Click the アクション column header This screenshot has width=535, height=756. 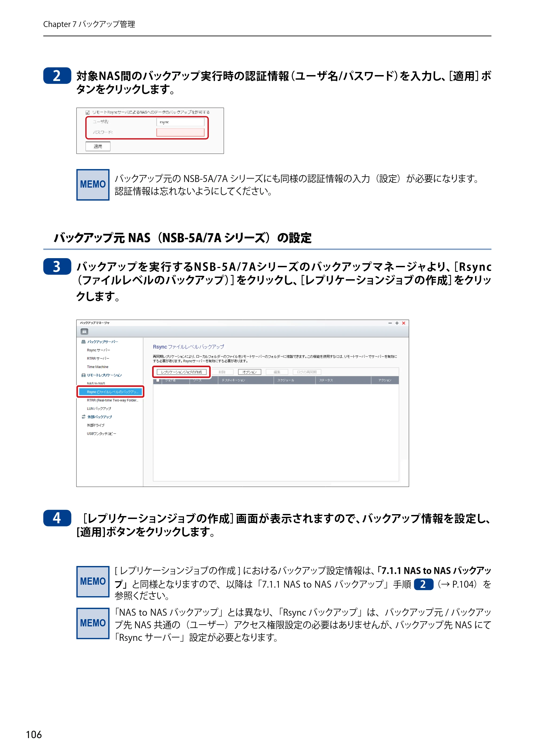(x=385, y=380)
